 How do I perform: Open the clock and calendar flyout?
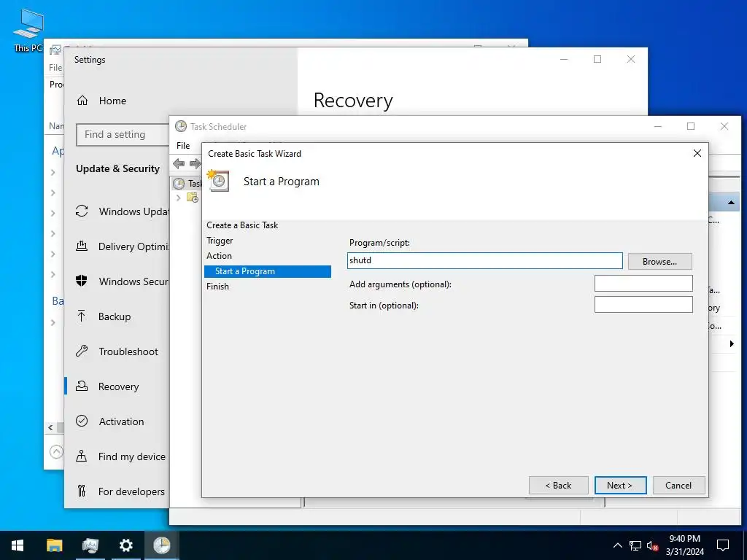click(x=684, y=545)
